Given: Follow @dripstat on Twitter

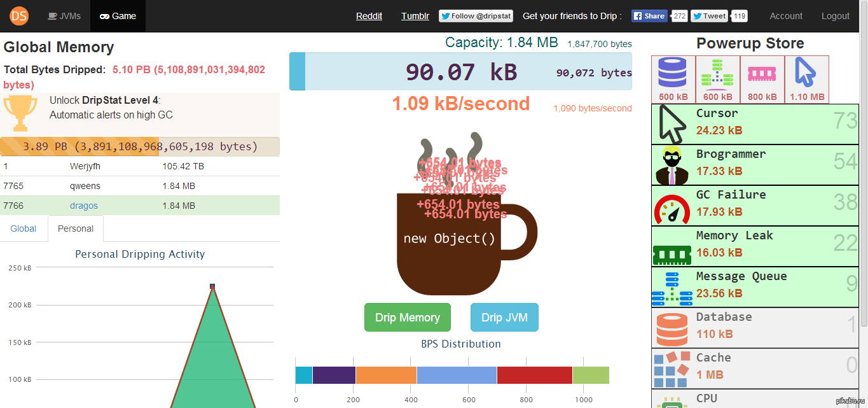Looking at the screenshot, I should point(476,16).
